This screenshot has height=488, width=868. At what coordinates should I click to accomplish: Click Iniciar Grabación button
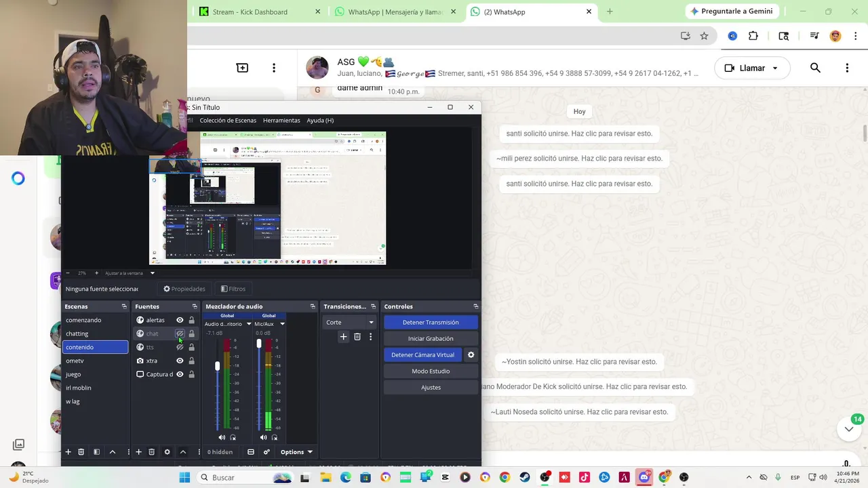[x=431, y=338]
